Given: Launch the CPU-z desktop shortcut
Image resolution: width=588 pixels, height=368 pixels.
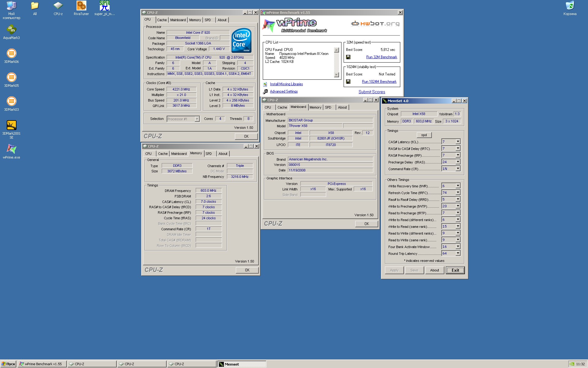Looking at the screenshot, I should (x=58, y=9).
